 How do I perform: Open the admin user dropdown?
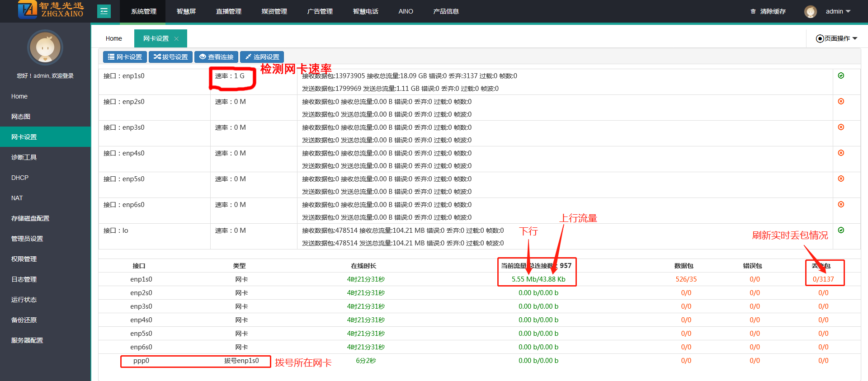pos(838,12)
